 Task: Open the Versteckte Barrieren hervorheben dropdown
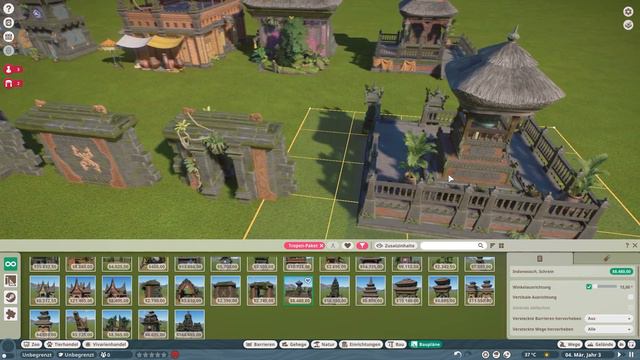pyautogui.click(x=609, y=318)
